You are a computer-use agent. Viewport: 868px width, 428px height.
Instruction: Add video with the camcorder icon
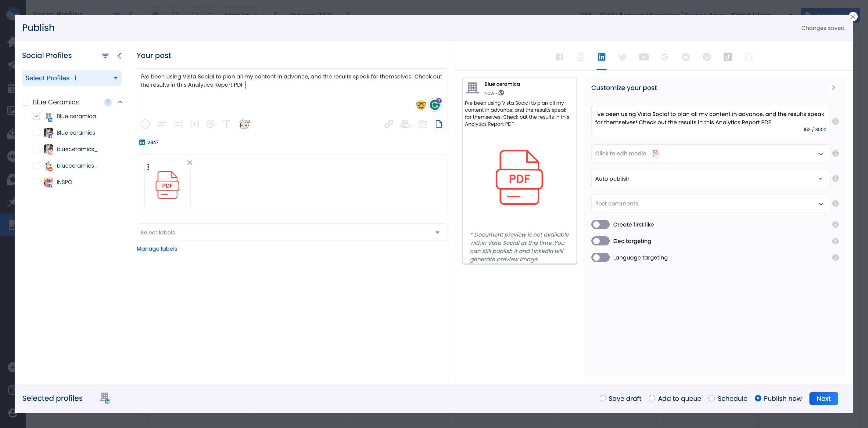(406, 124)
